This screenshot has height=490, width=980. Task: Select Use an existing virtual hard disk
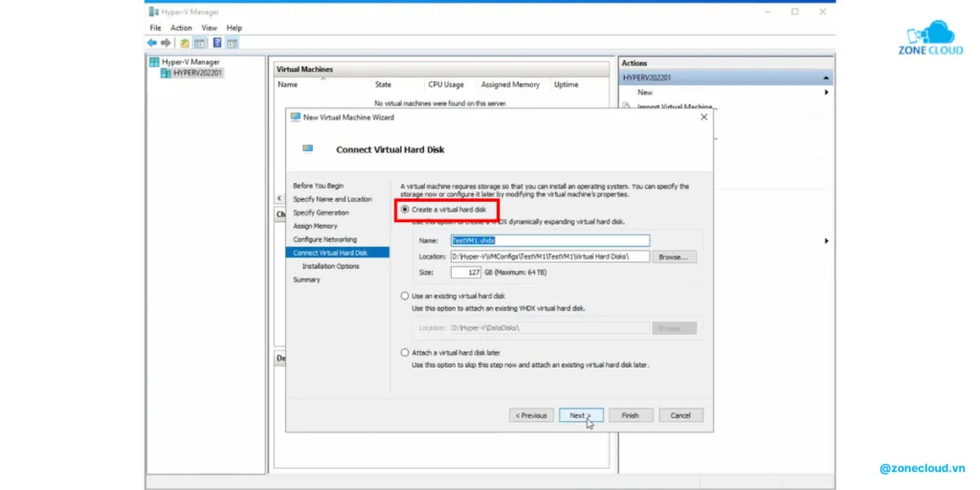405,296
